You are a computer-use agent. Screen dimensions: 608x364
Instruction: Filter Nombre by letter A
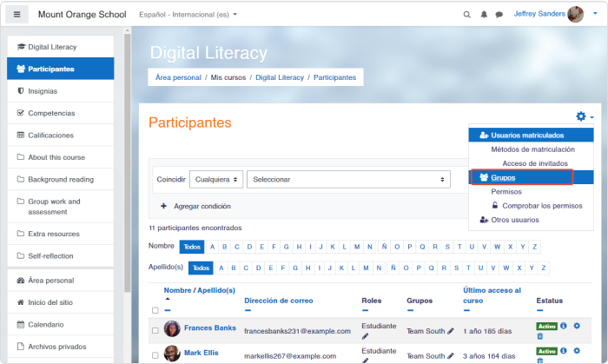coord(212,247)
